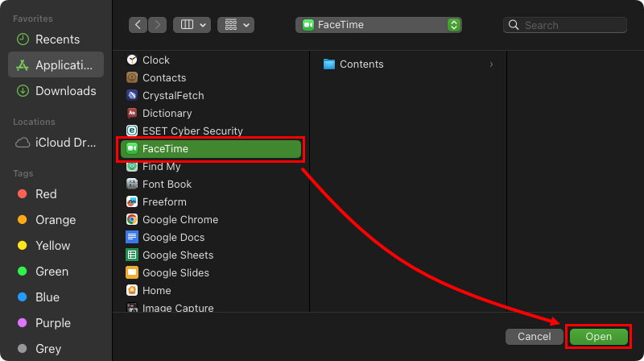Select the Google Chrome icon

point(132,220)
